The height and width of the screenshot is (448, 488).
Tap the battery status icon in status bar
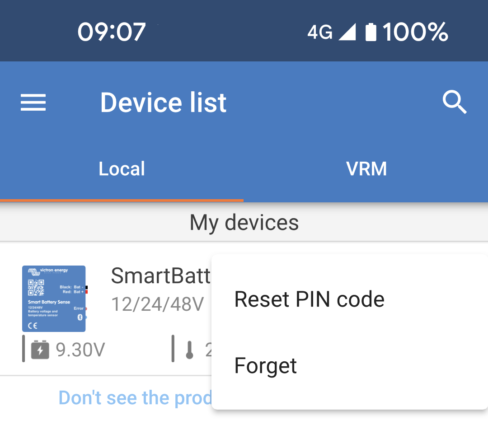point(371,31)
